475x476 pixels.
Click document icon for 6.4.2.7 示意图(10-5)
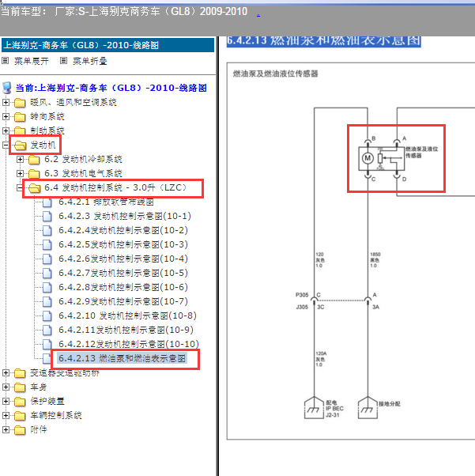(x=47, y=274)
